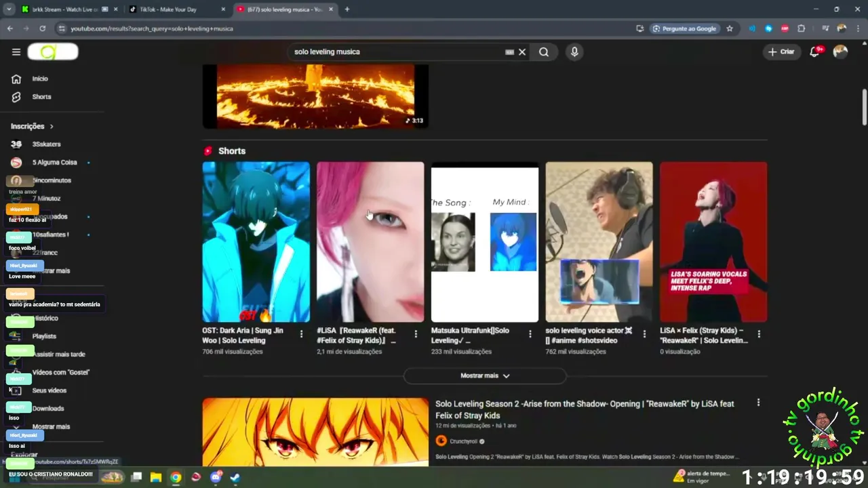Open a new browser tab
The height and width of the screenshot is (488, 868).
(x=347, y=9)
